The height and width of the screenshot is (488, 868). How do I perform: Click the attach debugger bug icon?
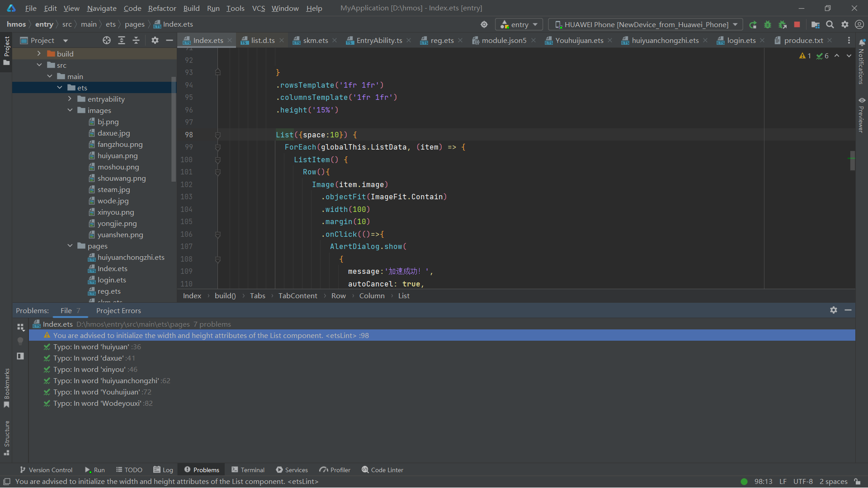(x=783, y=25)
